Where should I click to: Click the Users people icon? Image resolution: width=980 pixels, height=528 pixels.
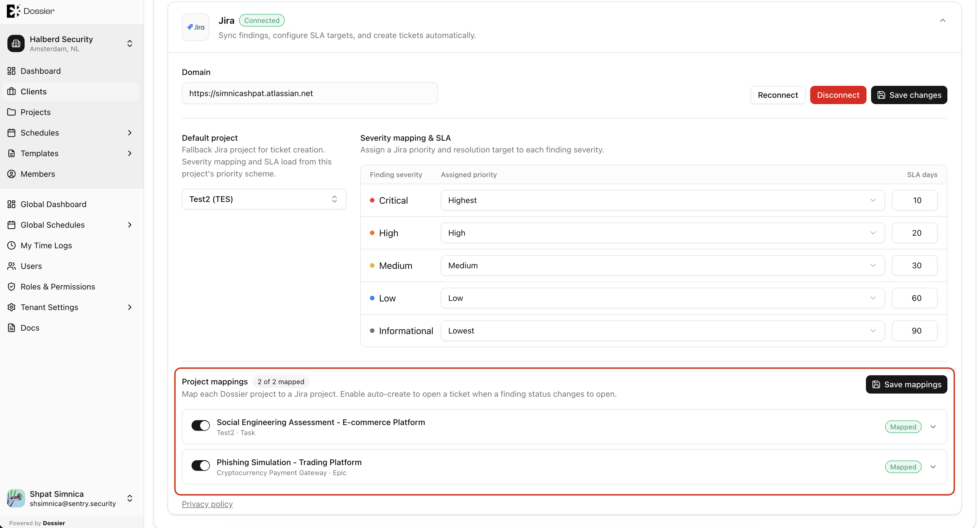11,266
